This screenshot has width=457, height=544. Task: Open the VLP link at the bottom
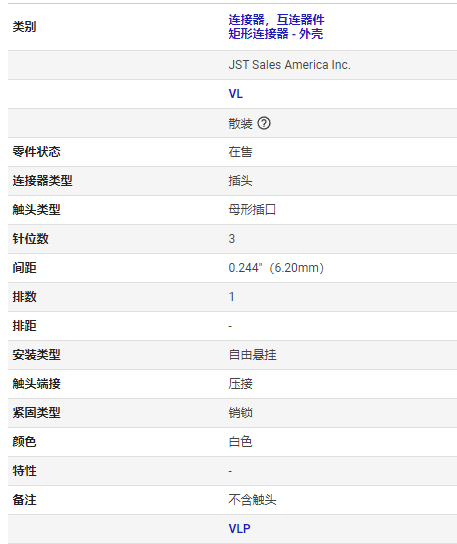pyautogui.click(x=239, y=529)
